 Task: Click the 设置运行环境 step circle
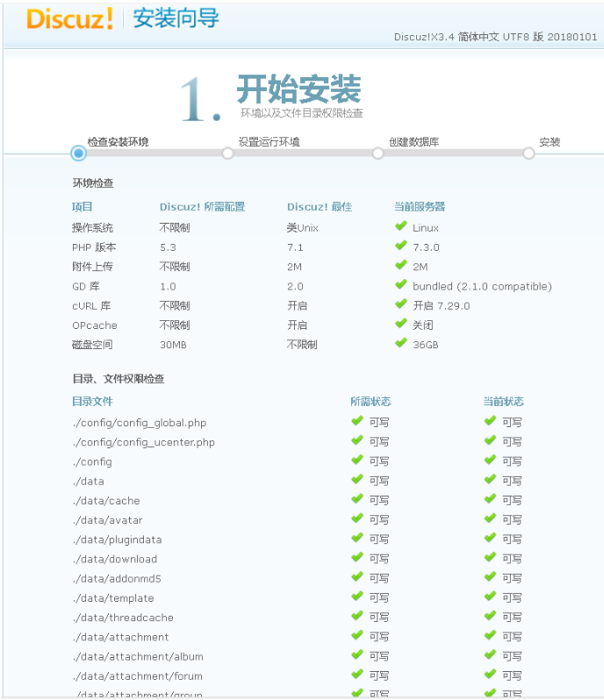227,154
